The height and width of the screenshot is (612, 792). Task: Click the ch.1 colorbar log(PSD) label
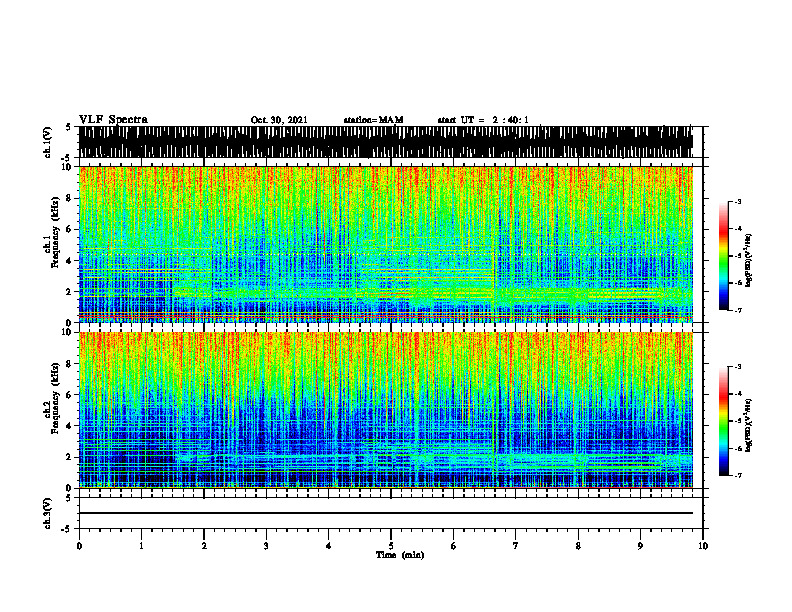click(748, 261)
